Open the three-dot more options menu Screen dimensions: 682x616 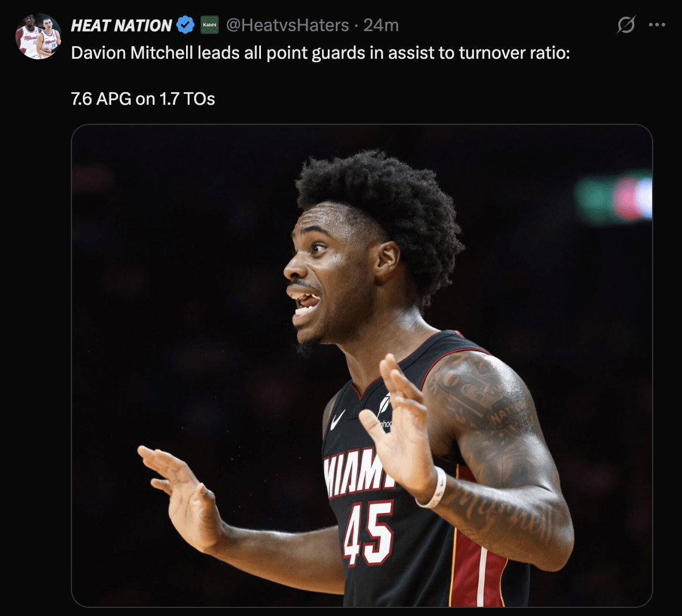657,25
